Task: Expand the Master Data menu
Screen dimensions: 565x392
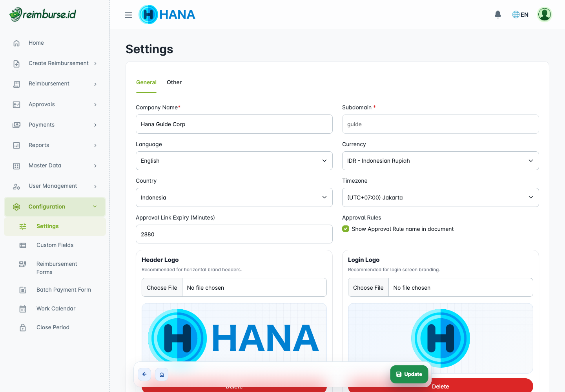Action: [55, 165]
